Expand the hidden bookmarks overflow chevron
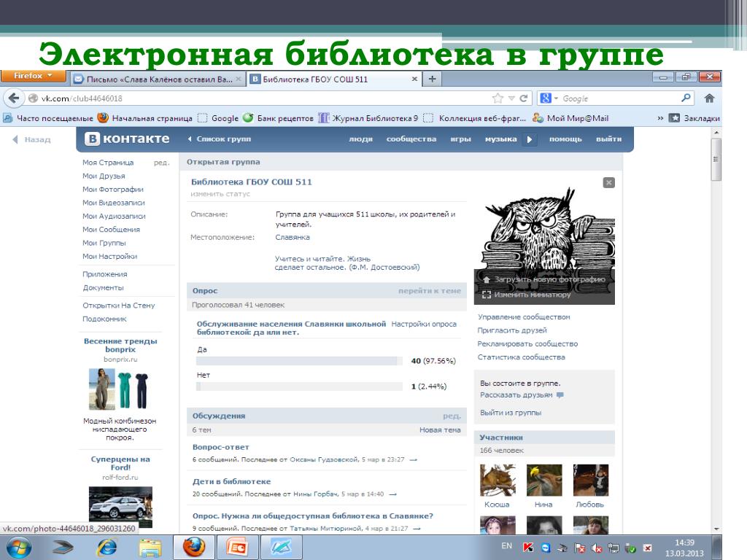Screen dimensions: 747x560 coord(660,118)
